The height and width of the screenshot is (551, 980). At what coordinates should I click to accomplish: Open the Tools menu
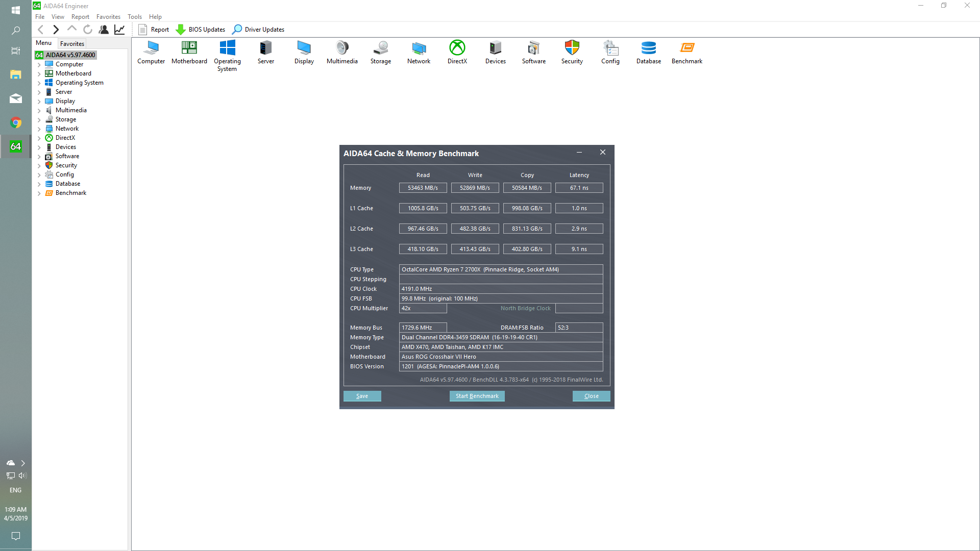tap(134, 17)
